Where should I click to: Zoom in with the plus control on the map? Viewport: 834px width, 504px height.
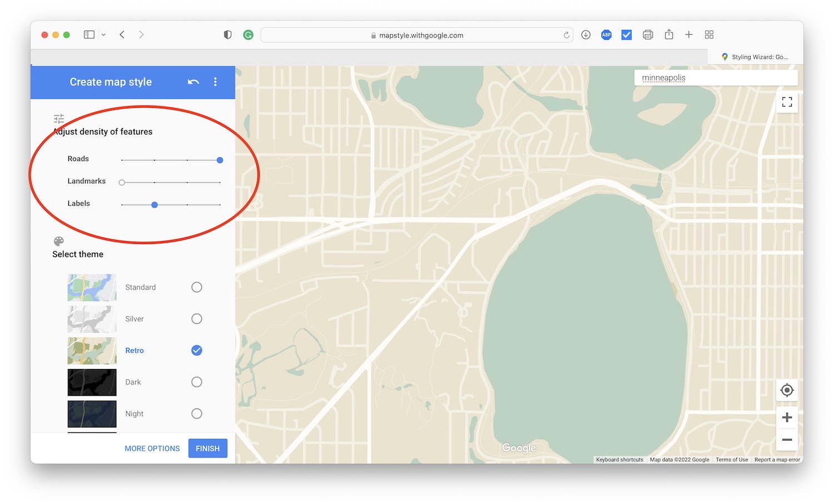(x=787, y=417)
